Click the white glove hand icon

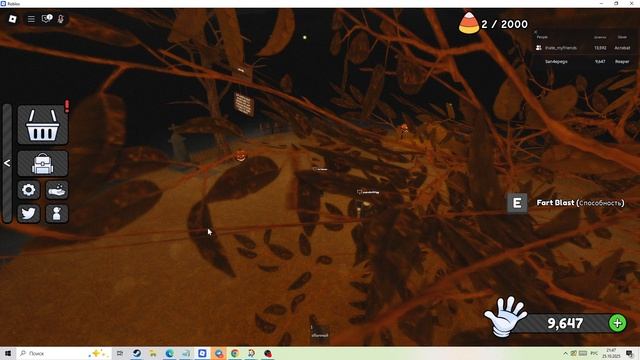(505, 317)
